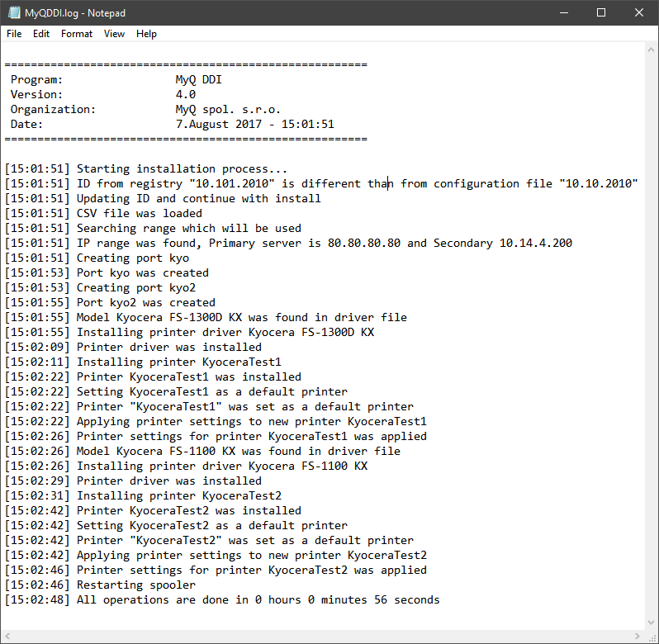Click the "Port kyo2 was created" line
This screenshot has width=659, height=644.
tap(145, 302)
